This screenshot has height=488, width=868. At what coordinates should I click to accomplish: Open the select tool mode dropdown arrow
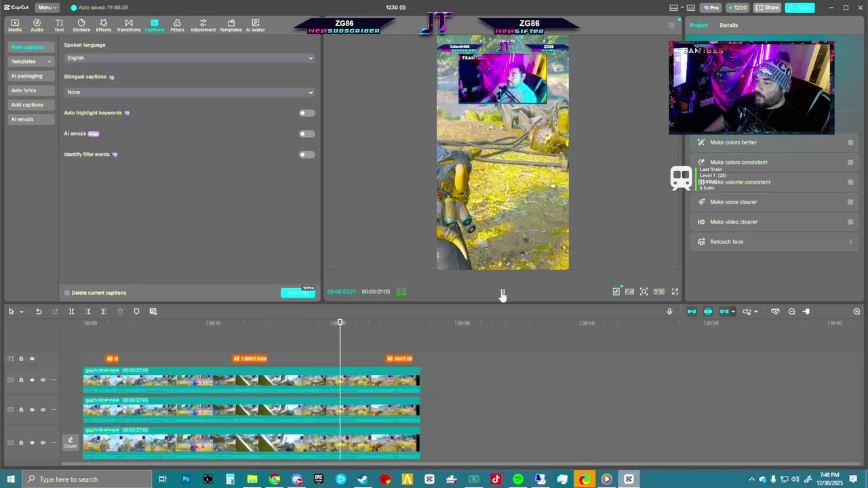coord(21,312)
